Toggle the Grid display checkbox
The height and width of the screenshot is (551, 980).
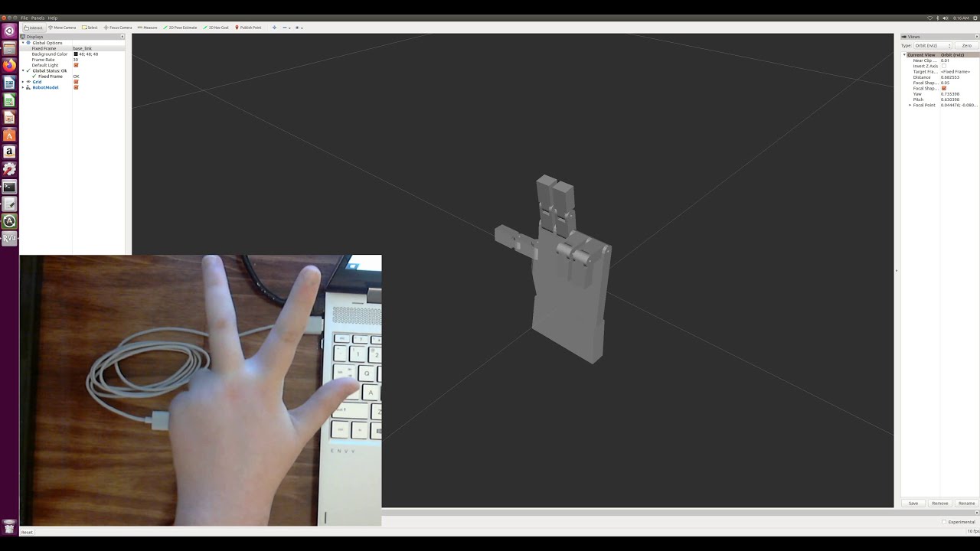[x=76, y=82]
